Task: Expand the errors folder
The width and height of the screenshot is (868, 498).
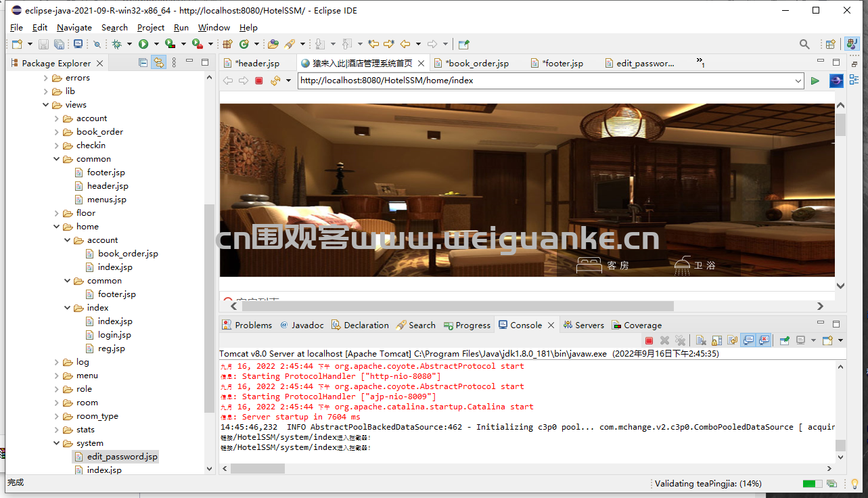Action: 47,78
